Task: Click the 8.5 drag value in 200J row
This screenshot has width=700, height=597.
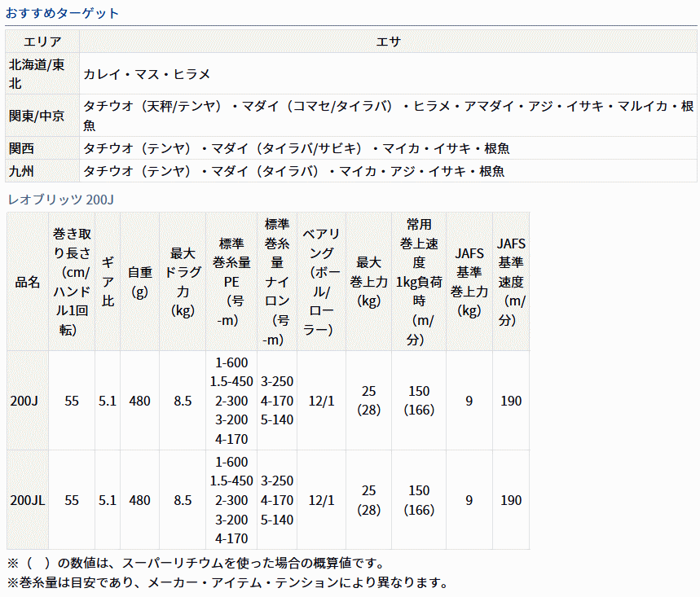Action: tap(183, 400)
